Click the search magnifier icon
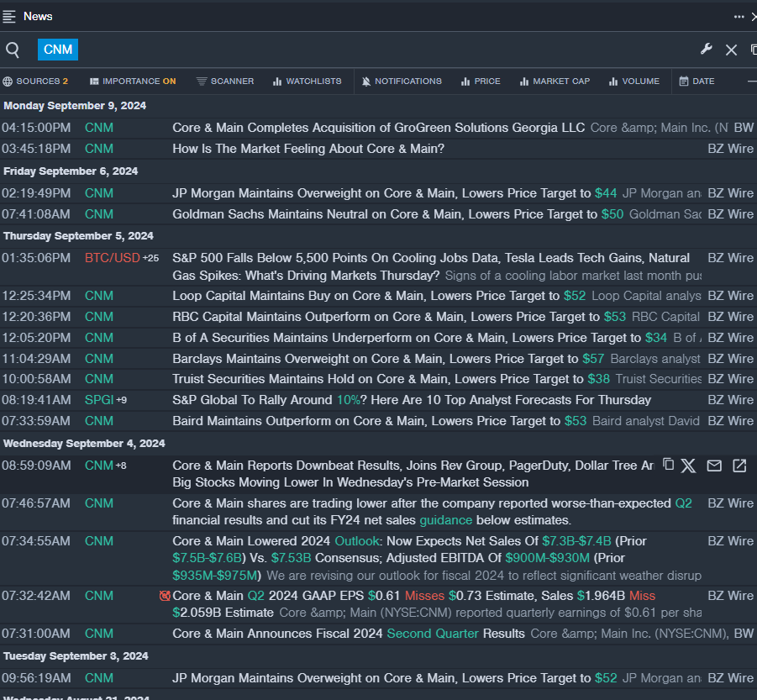The width and height of the screenshot is (757, 700). [13, 50]
